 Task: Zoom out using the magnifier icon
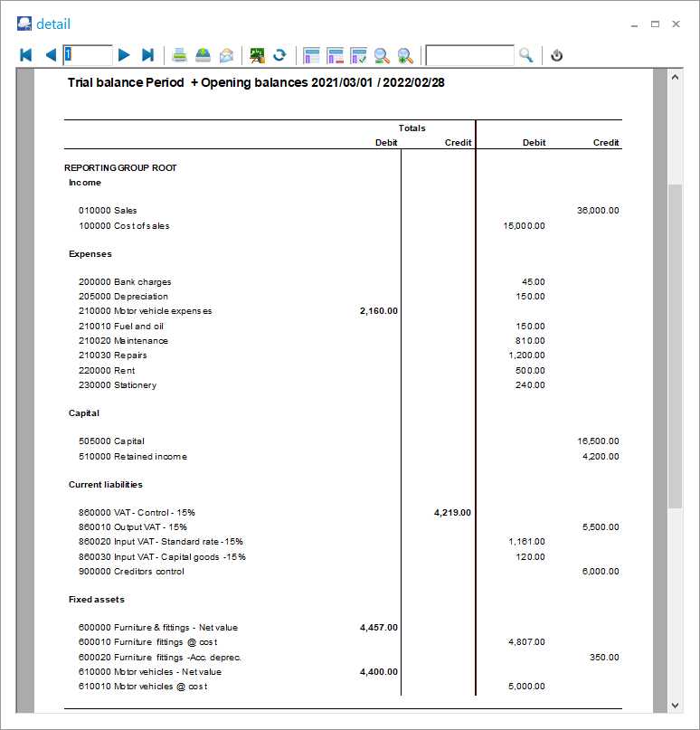click(x=382, y=55)
